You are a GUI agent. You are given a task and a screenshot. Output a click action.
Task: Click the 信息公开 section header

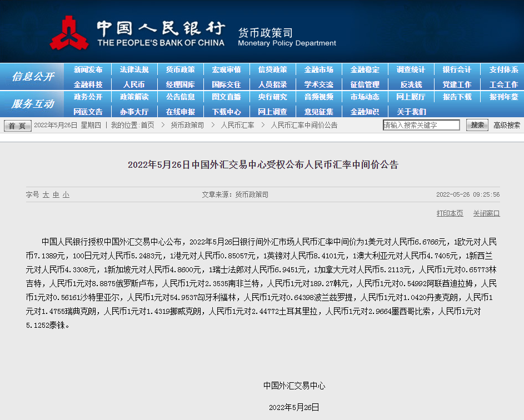[x=32, y=77]
